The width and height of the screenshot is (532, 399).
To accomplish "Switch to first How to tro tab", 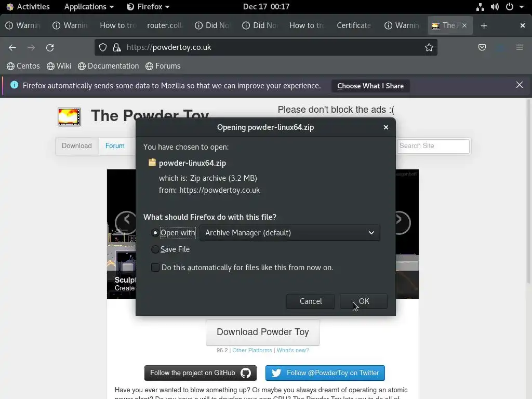I will [117, 25].
